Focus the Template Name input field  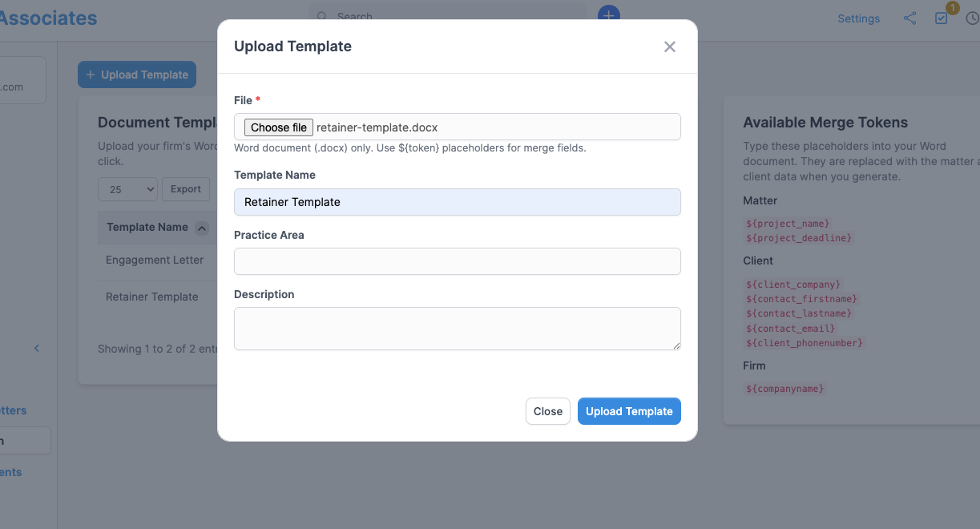(x=458, y=202)
